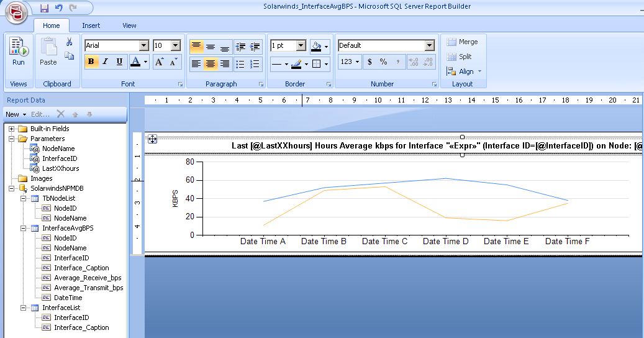Undo the last action
Image resolution: width=644 pixels, height=338 pixels.
(59, 8)
